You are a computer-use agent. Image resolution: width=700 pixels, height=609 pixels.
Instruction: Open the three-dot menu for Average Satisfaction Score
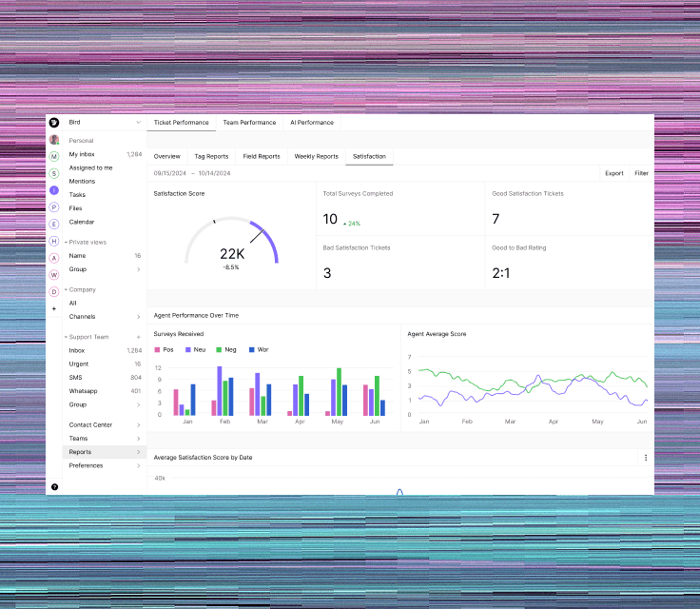pyautogui.click(x=646, y=458)
